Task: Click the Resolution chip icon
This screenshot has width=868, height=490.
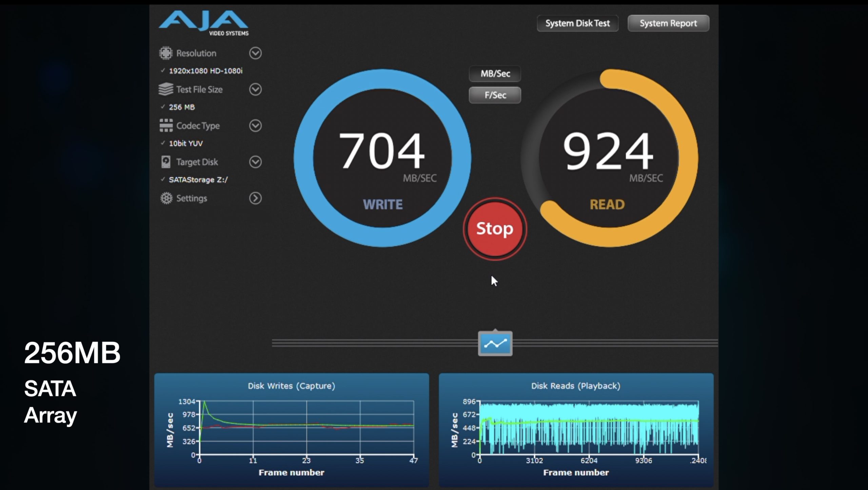Action: 166,53
